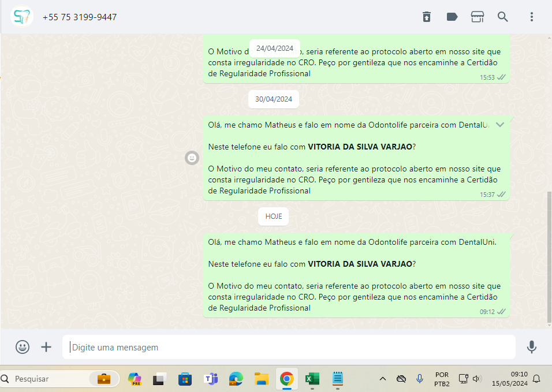Open Microsoft Store from the taskbar
Image resolution: width=552 pixels, height=392 pixels.
(185, 379)
